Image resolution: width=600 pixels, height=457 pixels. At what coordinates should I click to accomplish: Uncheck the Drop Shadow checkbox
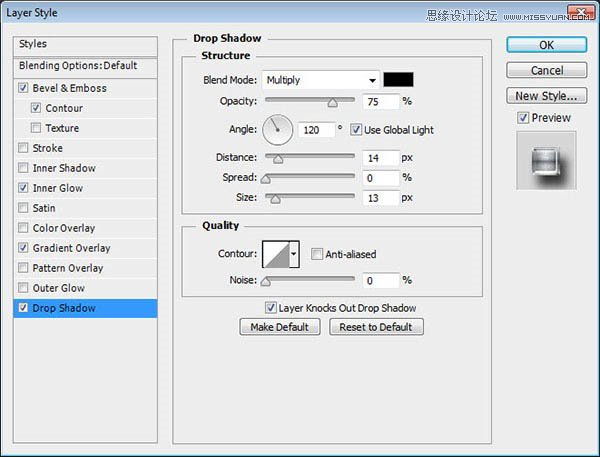tap(23, 308)
